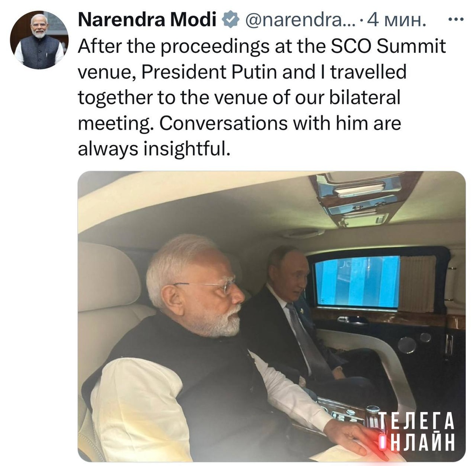Open the tweet's three-dot more options menu
This screenshot has height=466, width=476.
(455, 19)
